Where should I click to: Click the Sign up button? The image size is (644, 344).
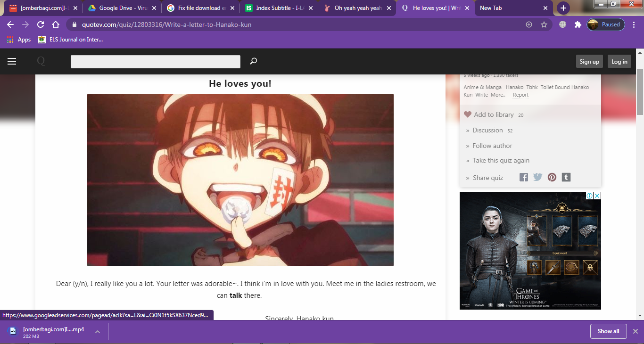tap(589, 61)
